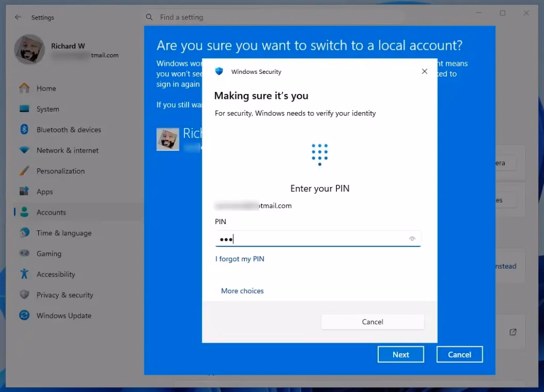The image size is (544, 392).
Task: Open System settings icon
Action: tap(24, 109)
